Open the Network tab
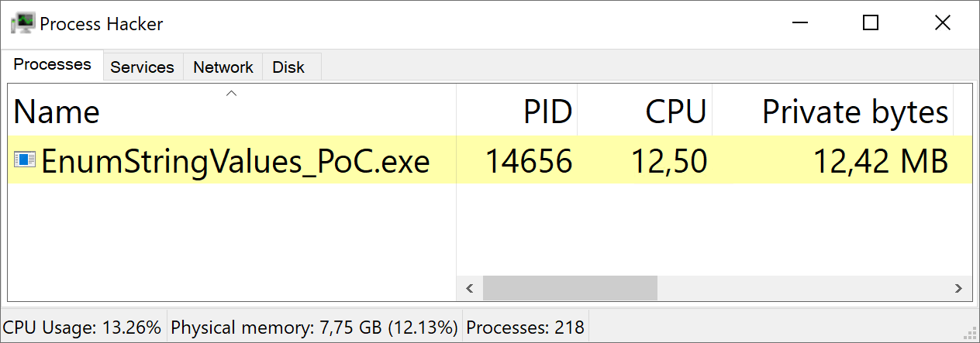 (x=223, y=67)
